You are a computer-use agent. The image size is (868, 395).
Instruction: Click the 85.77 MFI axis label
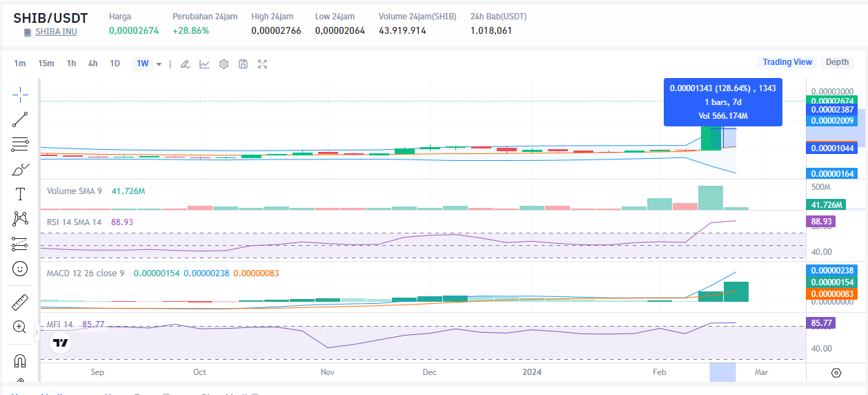[x=820, y=322]
